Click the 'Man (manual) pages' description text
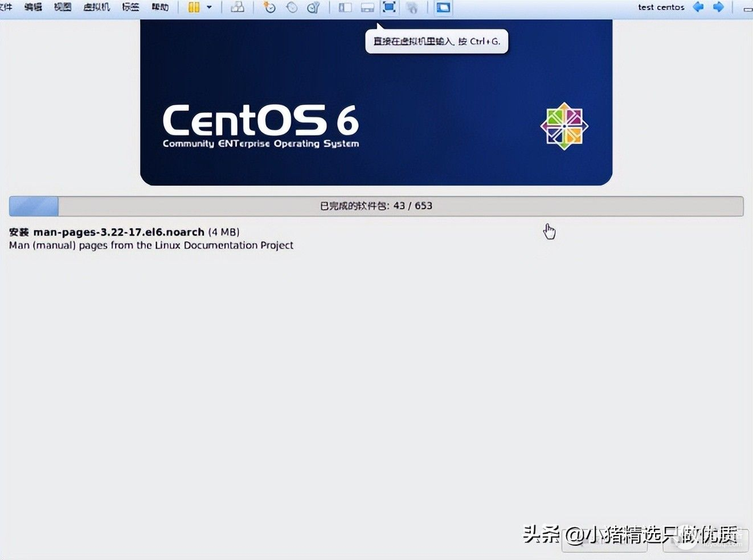 [151, 245]
